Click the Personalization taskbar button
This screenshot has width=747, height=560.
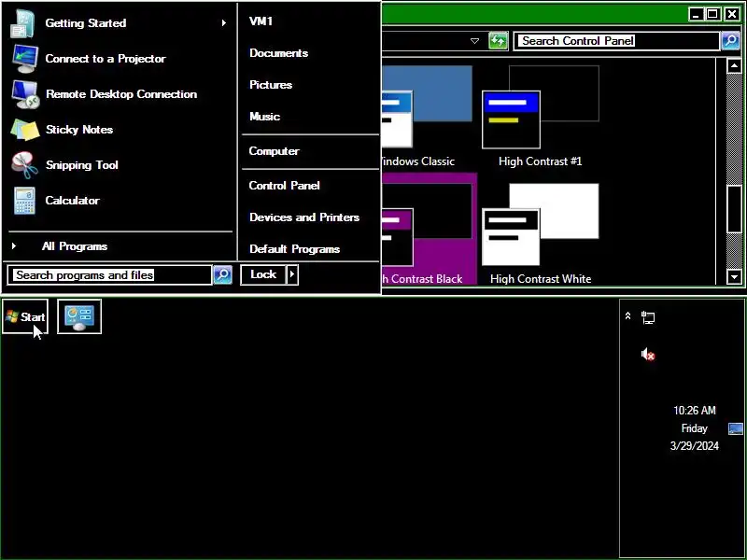(79, 316)
